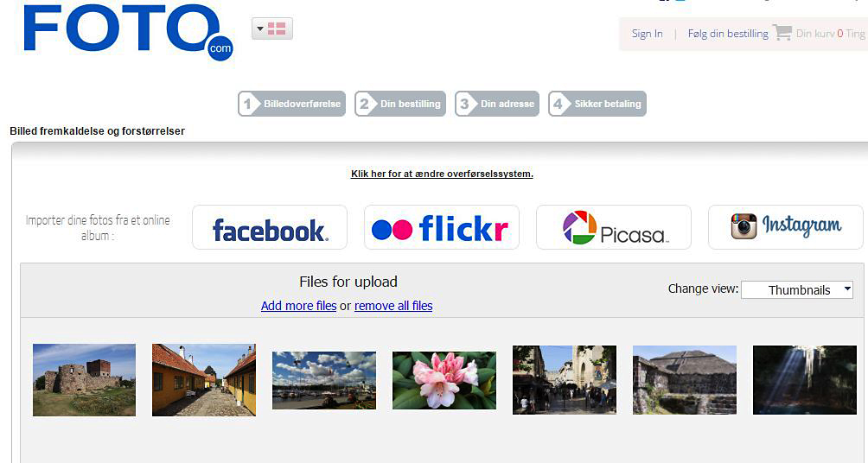Click link to change transfer system
This screenshot has width=868, height=463.
click(442, 174)
